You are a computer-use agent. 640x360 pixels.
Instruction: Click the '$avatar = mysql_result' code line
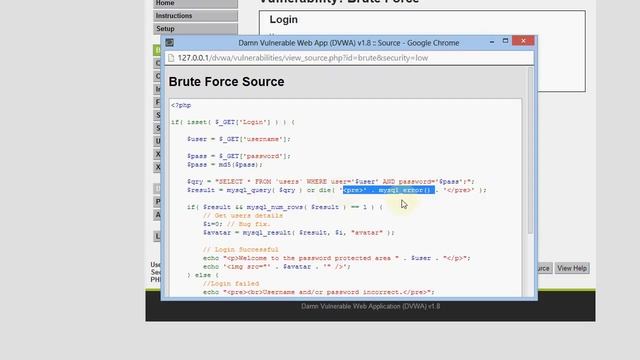click(x=299, y=233)
